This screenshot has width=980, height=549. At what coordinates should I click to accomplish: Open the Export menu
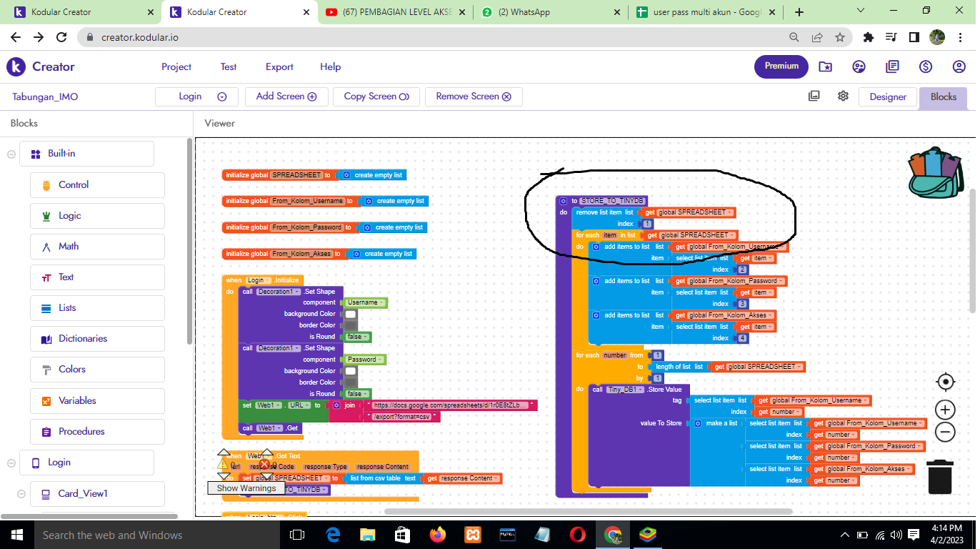pyautogui.click(x=279, y=66)
